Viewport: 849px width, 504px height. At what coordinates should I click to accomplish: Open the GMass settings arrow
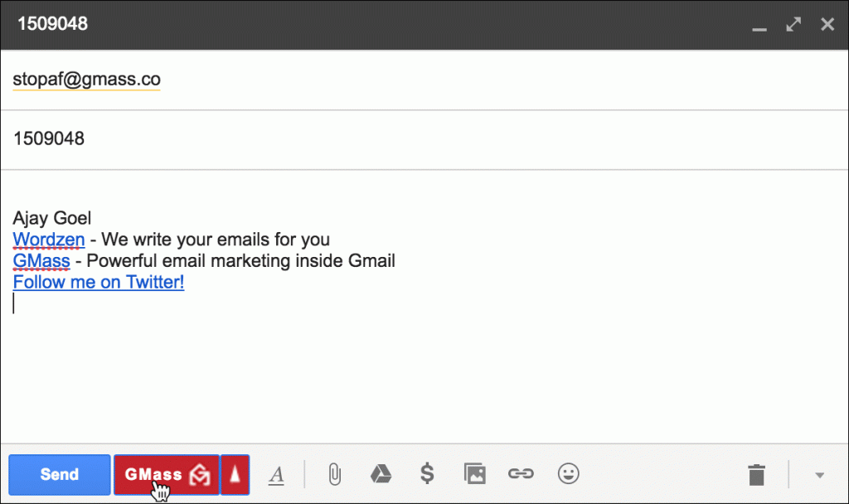coord(235,474)
